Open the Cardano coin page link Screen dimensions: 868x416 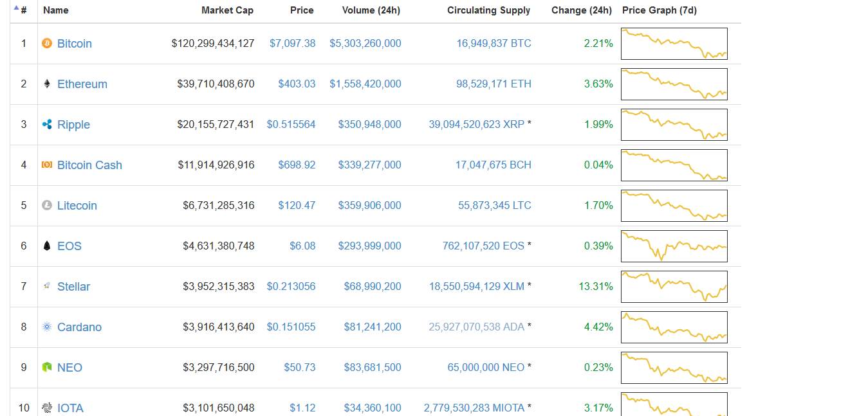tap(79, 327)
